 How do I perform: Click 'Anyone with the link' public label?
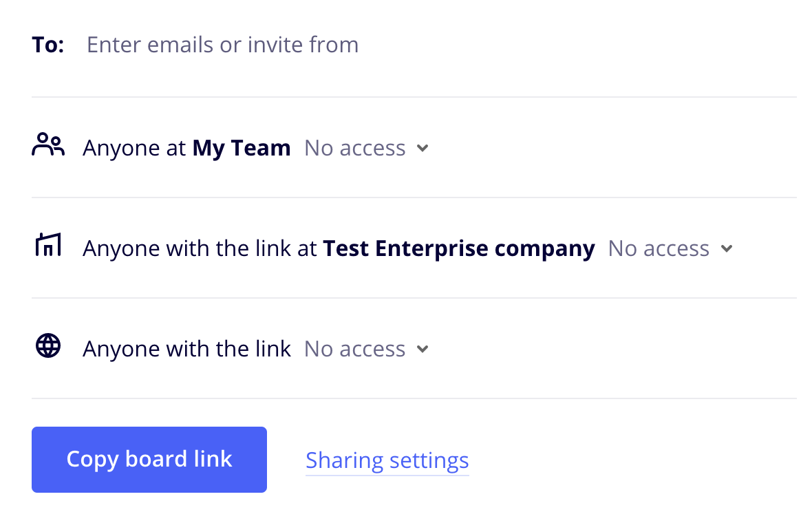coord(186,349)
